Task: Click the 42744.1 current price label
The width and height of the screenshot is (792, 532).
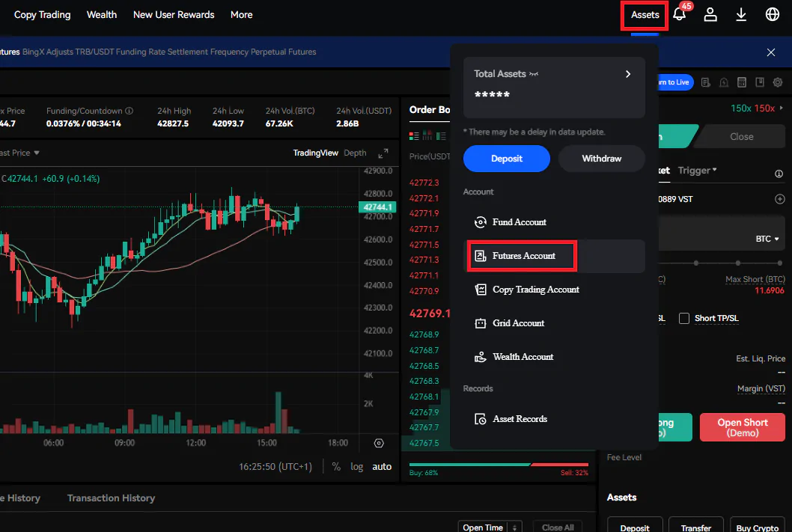Action: [377, 207]
